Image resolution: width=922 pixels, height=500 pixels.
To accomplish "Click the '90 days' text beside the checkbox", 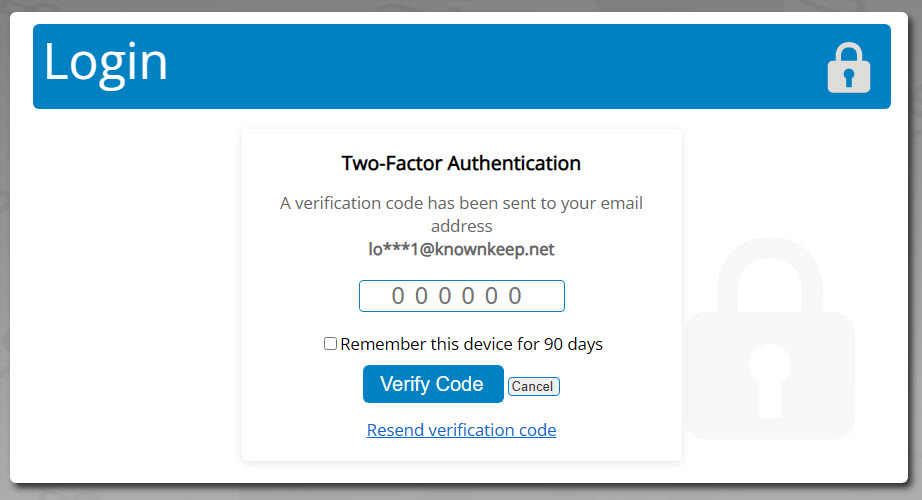I will tap(573, 344).
